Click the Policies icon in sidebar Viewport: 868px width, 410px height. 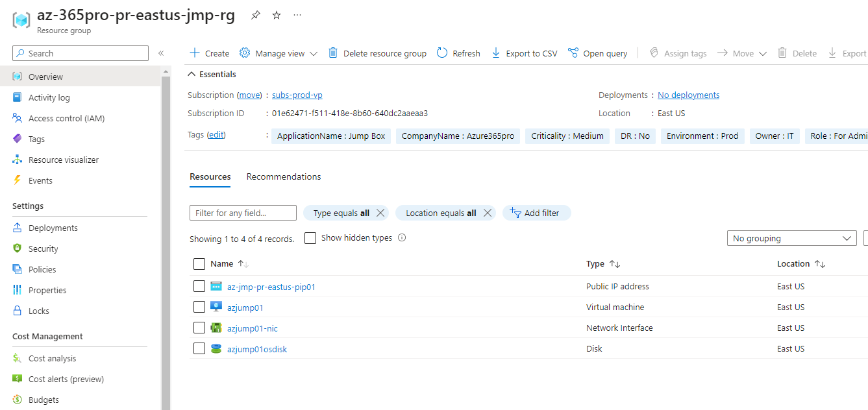coord(18,269)
